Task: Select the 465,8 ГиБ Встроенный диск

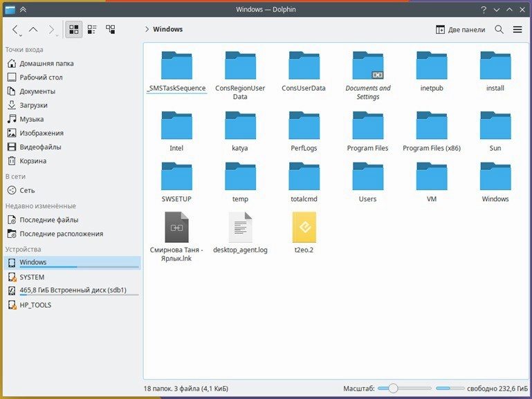Action: [x=72, y=290]
